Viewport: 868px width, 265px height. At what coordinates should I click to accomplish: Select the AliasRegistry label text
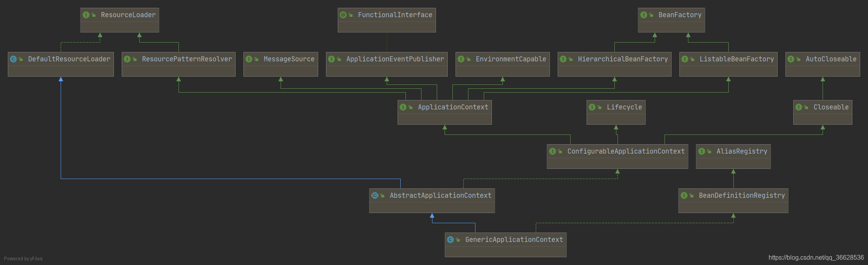[742, 151]
